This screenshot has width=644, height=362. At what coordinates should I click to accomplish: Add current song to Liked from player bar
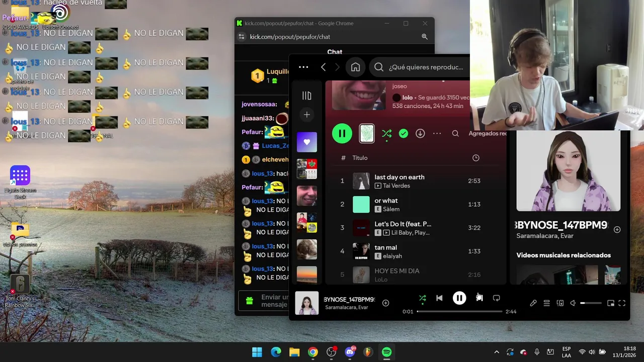[386, 303]
